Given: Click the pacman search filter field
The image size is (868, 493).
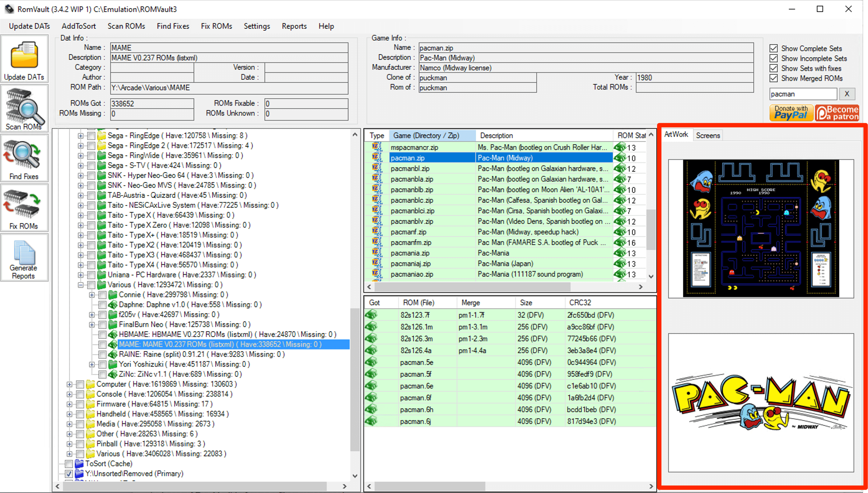Looking at the screenshot, I should point(803,94).
